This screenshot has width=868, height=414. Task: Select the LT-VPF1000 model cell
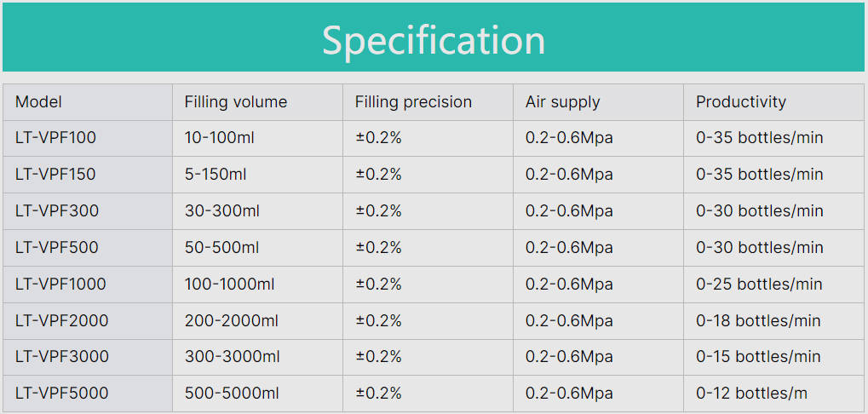coord(60,285)
